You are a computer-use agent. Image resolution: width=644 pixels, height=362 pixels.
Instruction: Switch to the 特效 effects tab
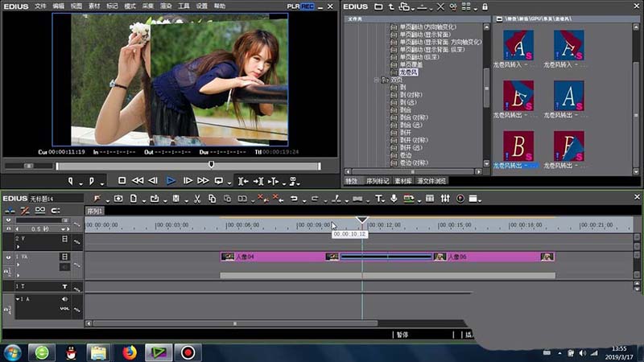[352, 181]
